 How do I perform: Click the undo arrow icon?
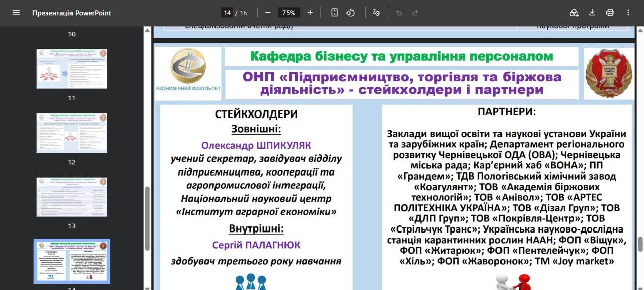pyautogui.click(x=399, y=13)
